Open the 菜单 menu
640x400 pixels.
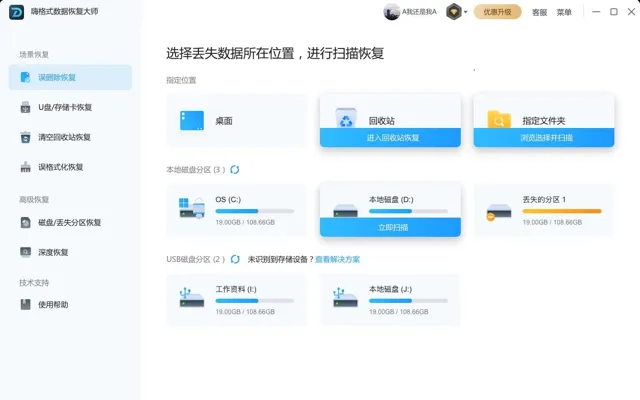point(564,12)
